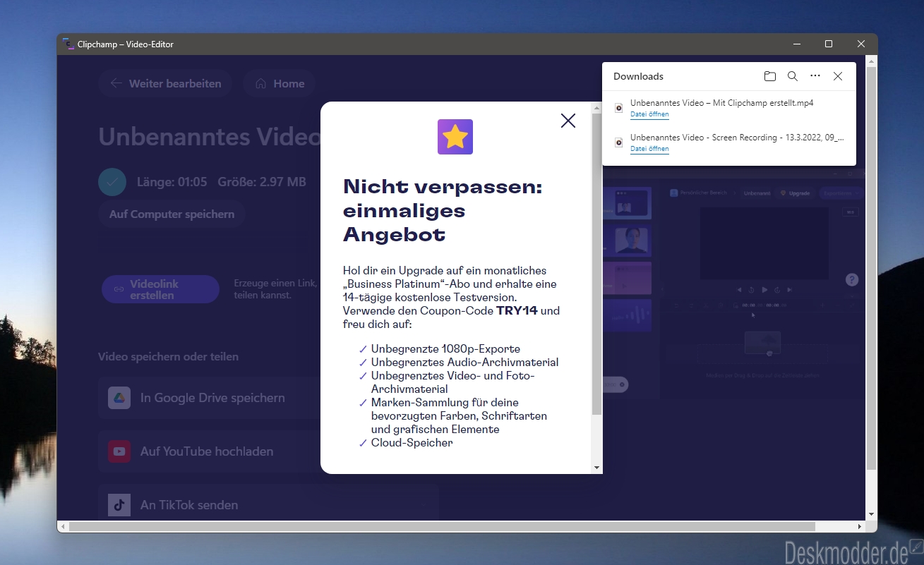Click the Clipchamp window vertical scrollbar thumb
The height and width of the screenshot is (565, 924).
[871, 269]
